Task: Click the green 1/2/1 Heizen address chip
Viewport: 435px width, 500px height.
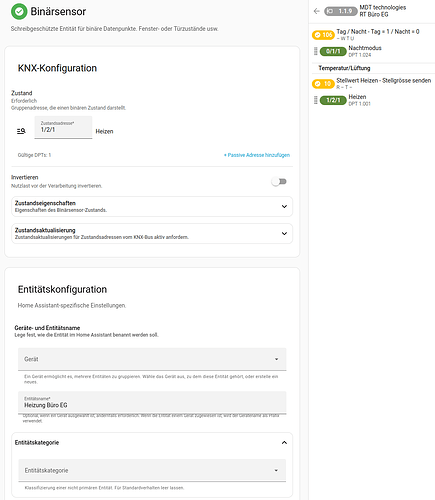Action: click(x=333, y=100)
